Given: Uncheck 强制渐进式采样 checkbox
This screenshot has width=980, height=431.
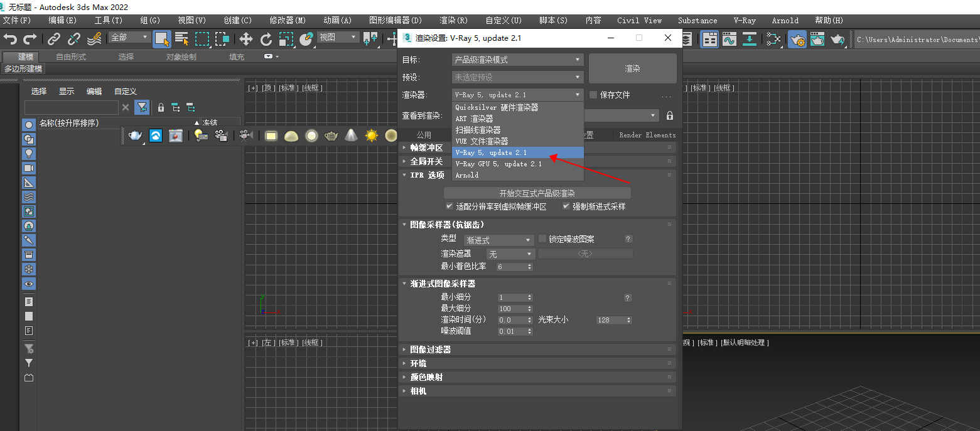Looking at the screenshot, I should pyautogui.click(x=566, y=206).
